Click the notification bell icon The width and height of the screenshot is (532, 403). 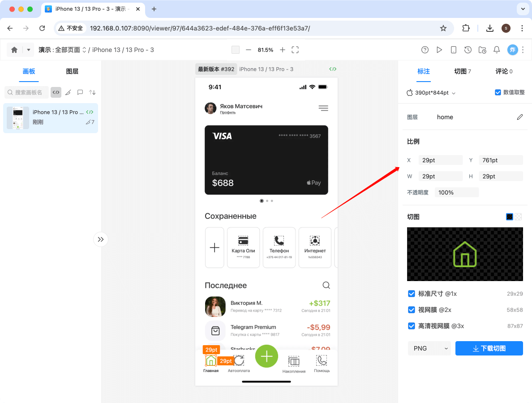pyautogui.click(x=497, y=50)
